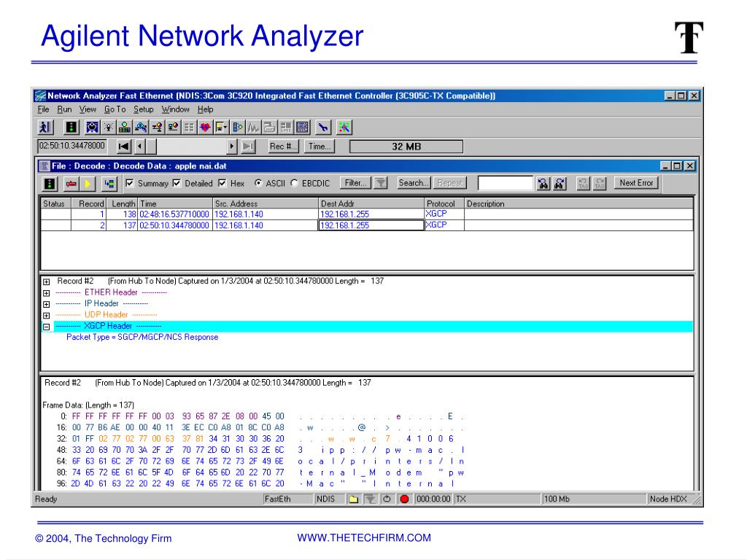Click the yellow play arrow icon
The image size is (747, 560).
click(x=88, y=183)
